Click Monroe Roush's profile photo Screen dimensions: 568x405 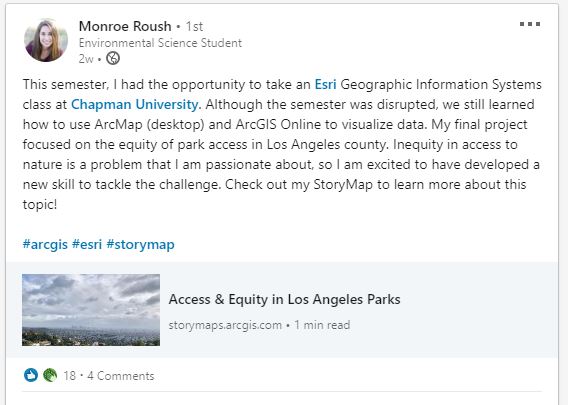tap(46, 40)
